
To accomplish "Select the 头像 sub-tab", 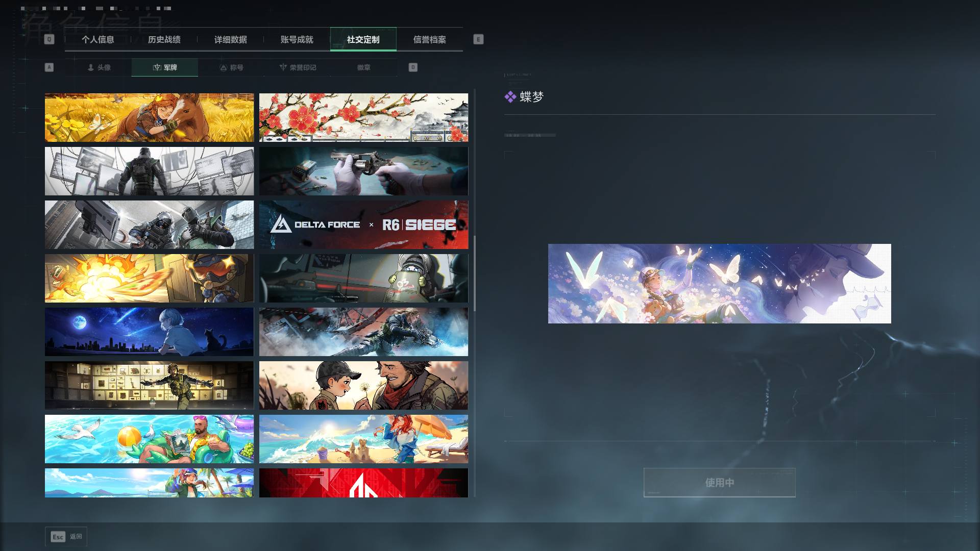I will [x=99, y=67].
